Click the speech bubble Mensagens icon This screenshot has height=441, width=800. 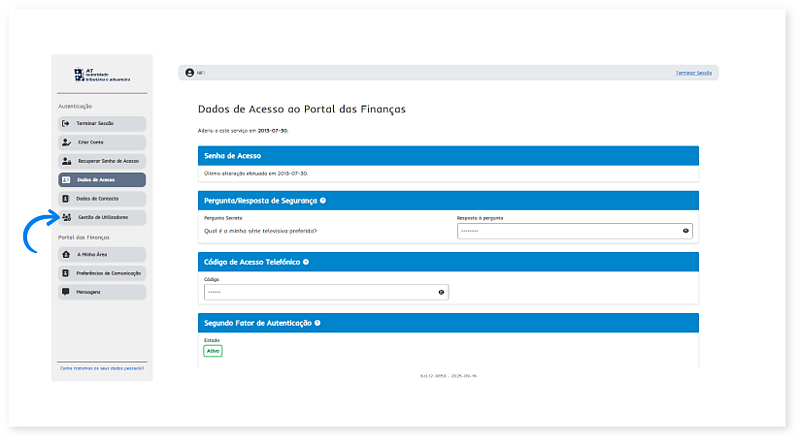coord(66,291)
